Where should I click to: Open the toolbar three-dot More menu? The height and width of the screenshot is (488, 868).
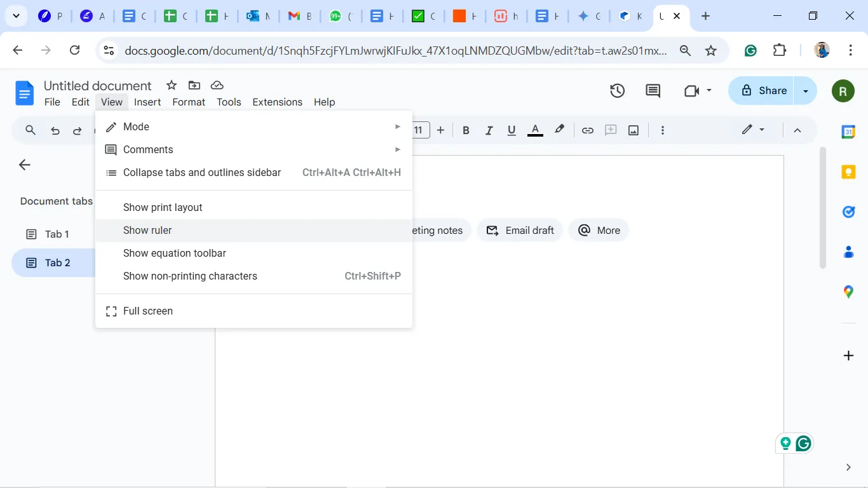663,130
